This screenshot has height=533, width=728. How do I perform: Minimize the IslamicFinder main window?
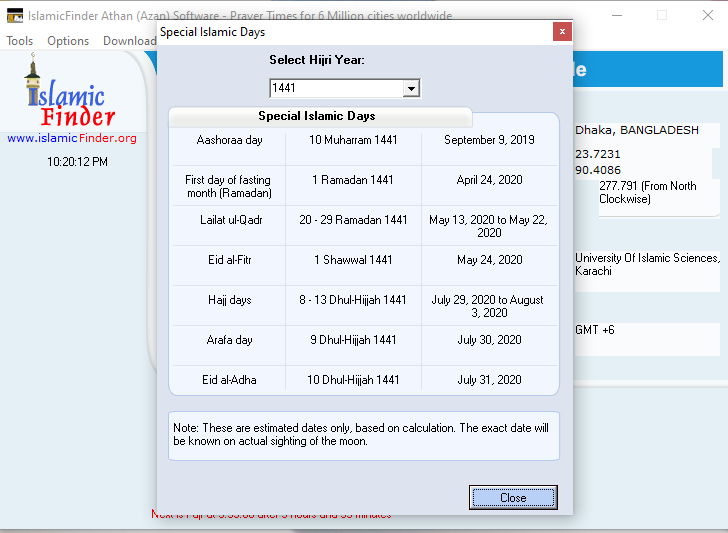(x=617, y=15)
